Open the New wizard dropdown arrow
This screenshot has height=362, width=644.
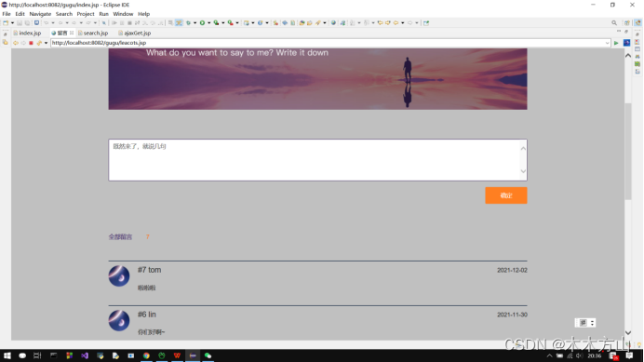click(x=12, y=23)
